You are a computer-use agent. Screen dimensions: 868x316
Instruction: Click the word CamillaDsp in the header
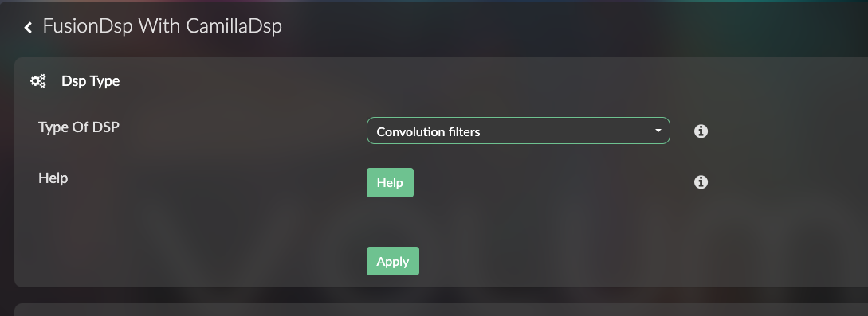click(x=234, y=26)
